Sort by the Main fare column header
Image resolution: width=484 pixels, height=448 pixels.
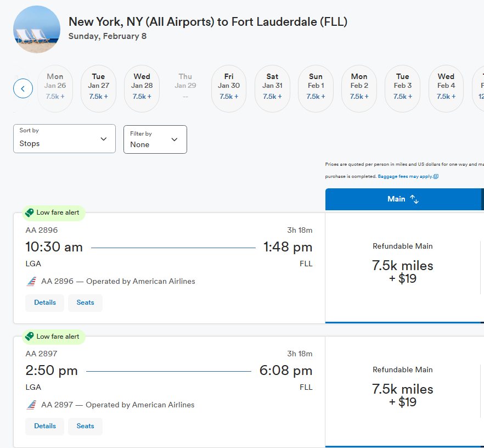(403, 199)
